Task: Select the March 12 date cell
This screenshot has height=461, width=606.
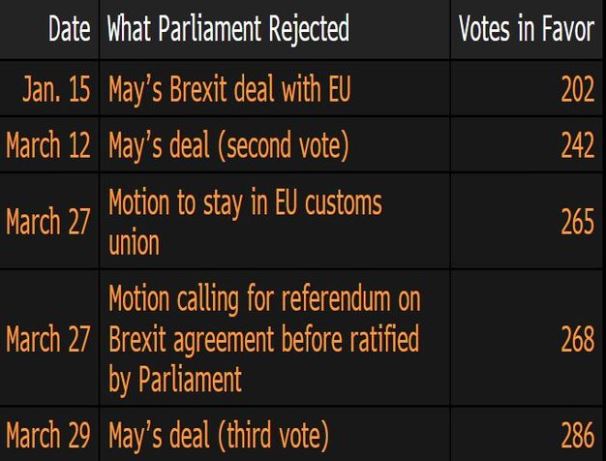Action: [x=48, y=147]
